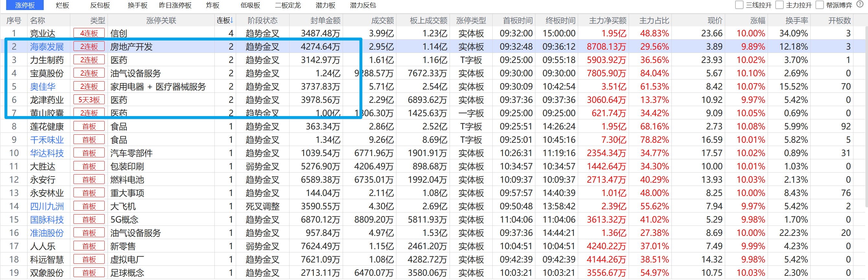Switch to the 二板定龙 tab
Viewport: 868px width, 280px height.
[288, 5]
